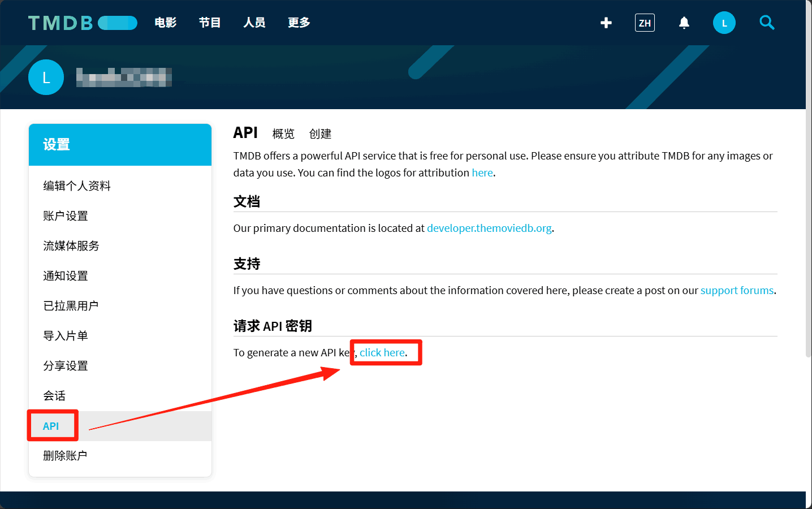The image size is (812, 509).
Task: Open the 节目 menu
Action: click(209, 23)
